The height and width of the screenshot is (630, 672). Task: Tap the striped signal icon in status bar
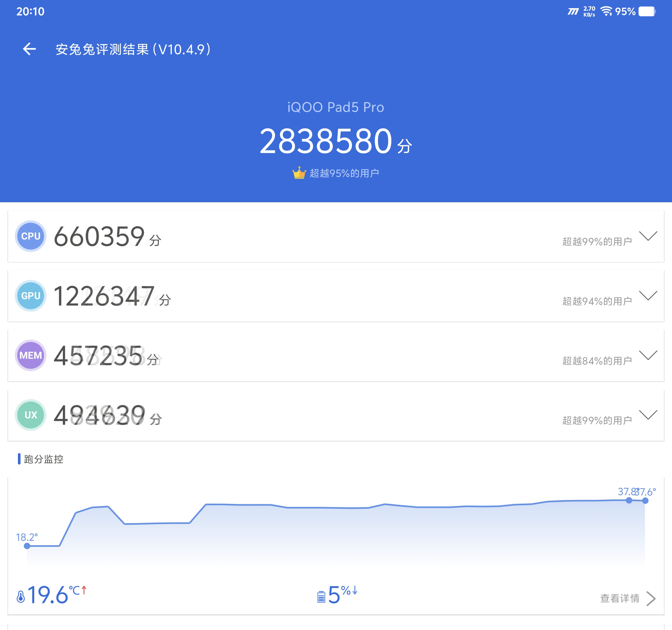(573, 12)
